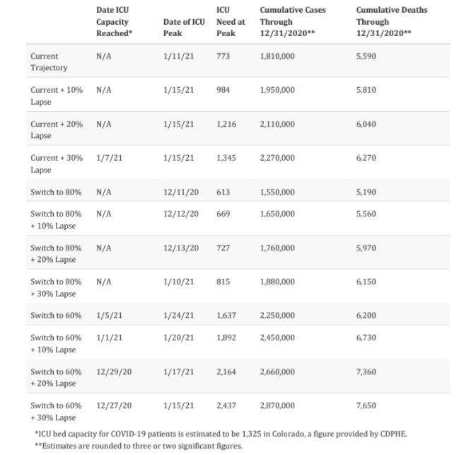Image resolution: width=476 pixels, height=455 pixels.
Task: Select the Cumulative Cases column header
Action: (x=293, y=21)
